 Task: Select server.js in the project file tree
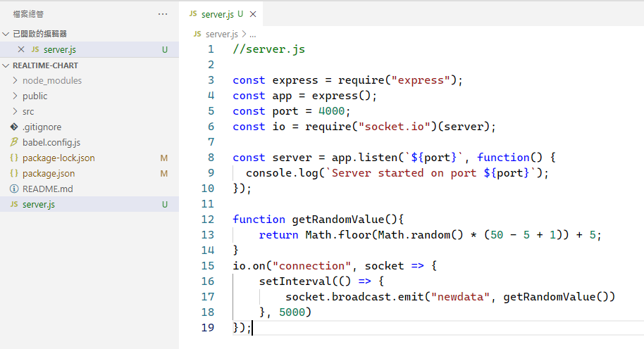click(x=38, y=205)
